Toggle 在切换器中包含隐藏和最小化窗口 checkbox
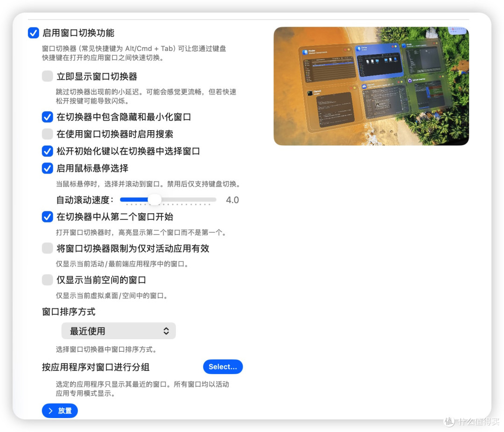This screenshot has width=504, height=432. point(48,117)
